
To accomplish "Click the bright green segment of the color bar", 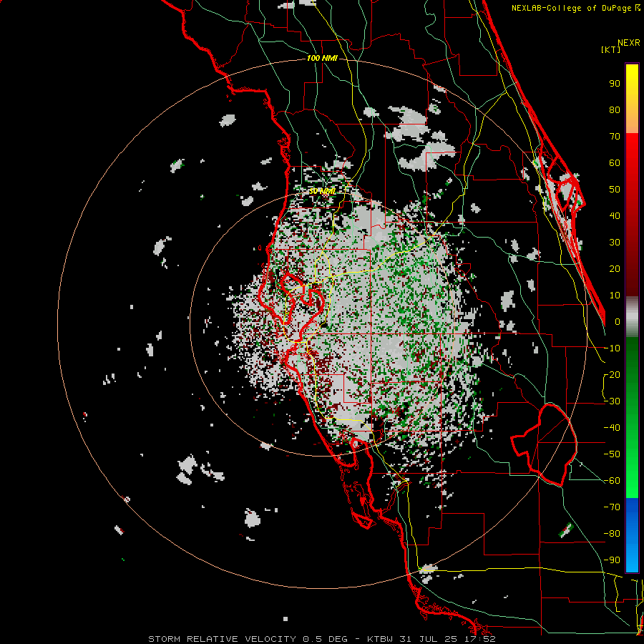I will coord(632,418).
